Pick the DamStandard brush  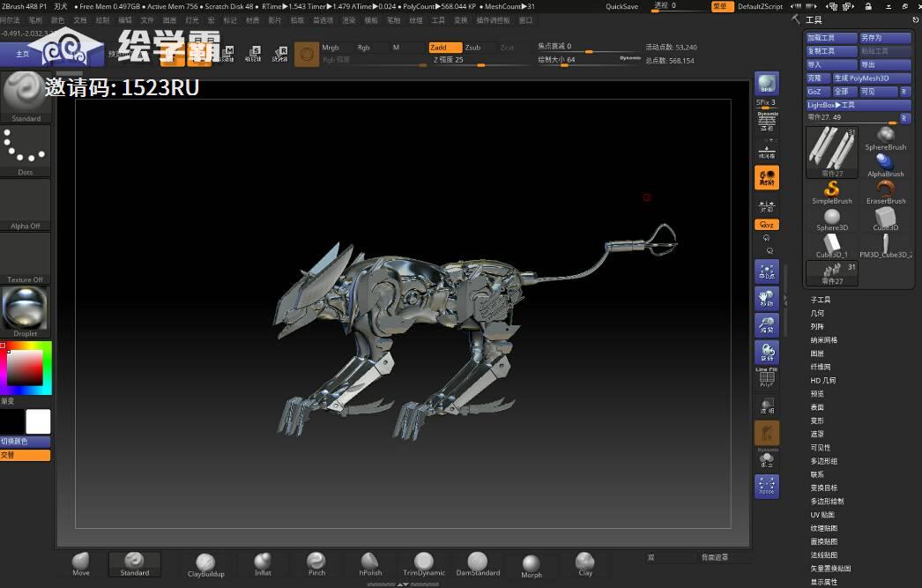(x=478, y=564)
